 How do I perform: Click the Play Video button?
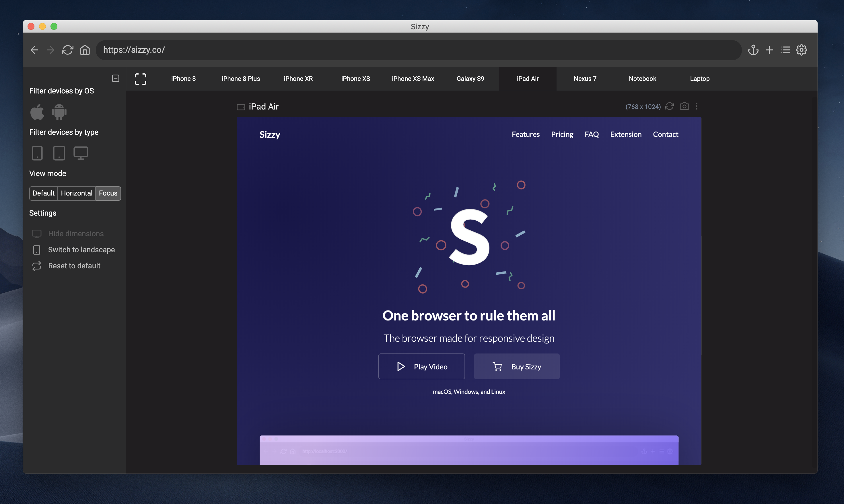(422, 366)
